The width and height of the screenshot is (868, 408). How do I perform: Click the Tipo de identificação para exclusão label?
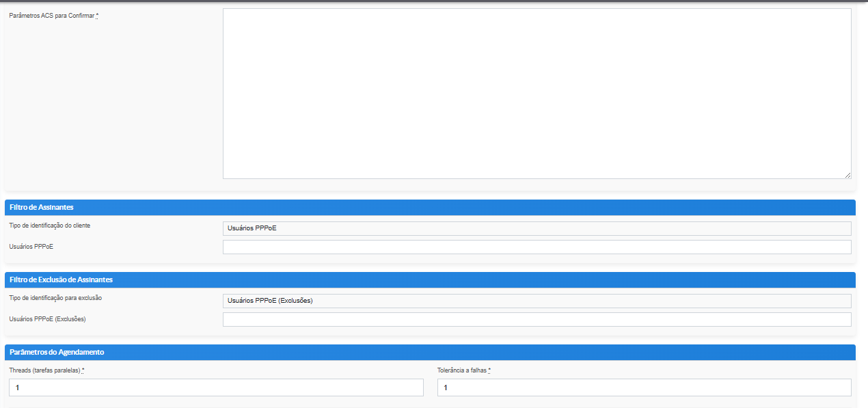click(x=55, y=298)
